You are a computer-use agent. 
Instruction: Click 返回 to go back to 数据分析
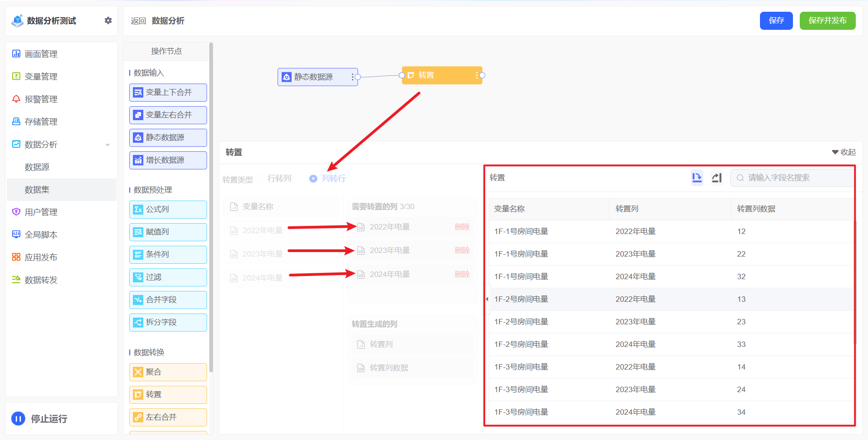coord(138,21)
